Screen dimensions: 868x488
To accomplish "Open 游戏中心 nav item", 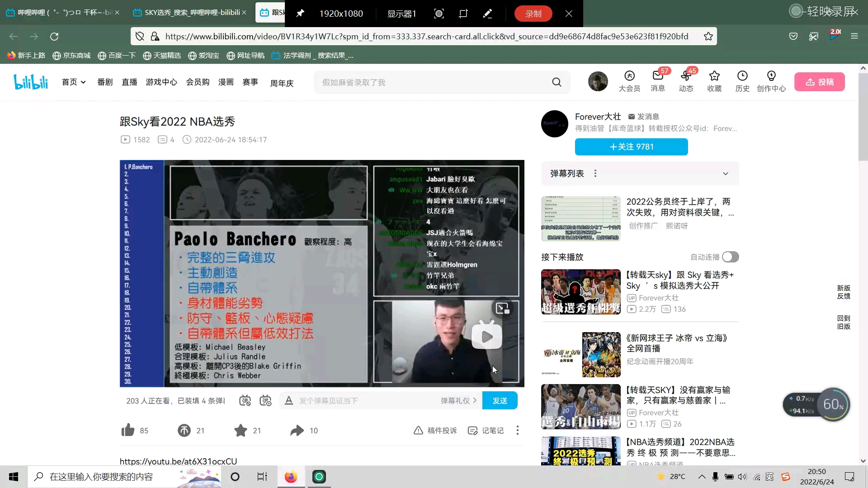I will click(161, 82).
